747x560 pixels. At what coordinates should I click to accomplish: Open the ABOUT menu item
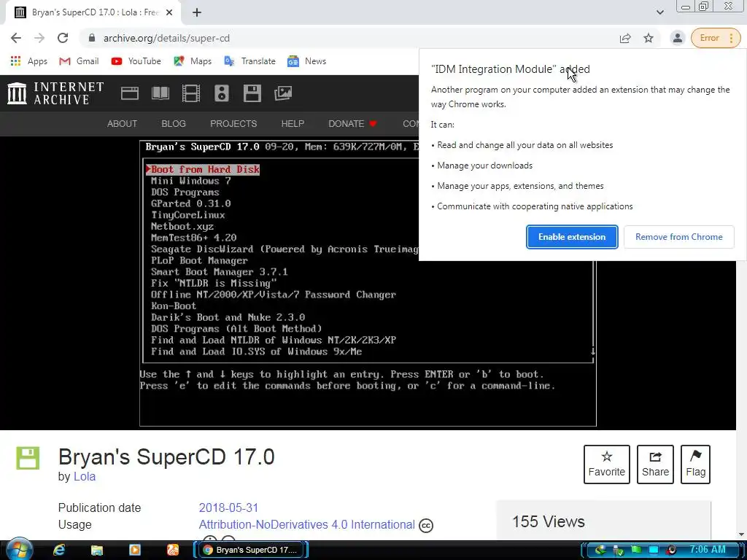[122, 124]
